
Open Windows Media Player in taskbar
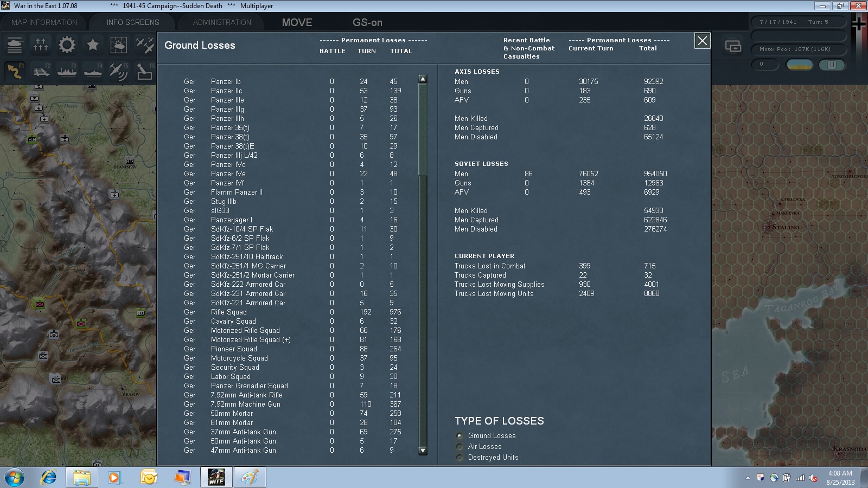tap(114, 478)
